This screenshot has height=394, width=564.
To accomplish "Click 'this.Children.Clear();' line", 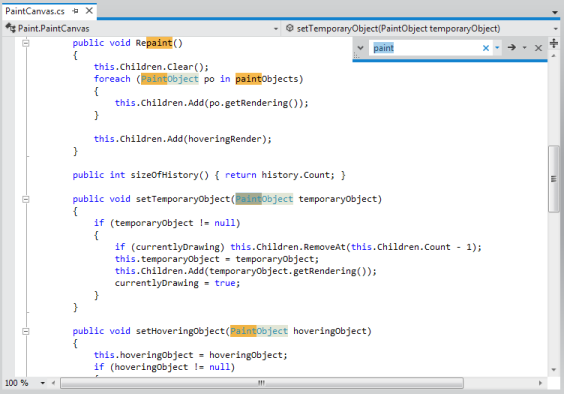I will 151,67.
